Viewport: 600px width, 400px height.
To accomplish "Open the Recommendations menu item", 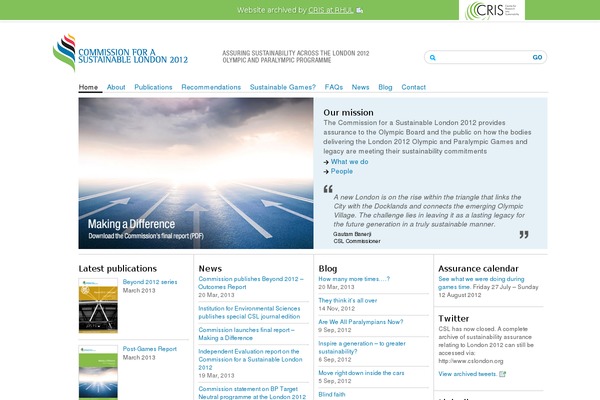I will (x=211, y=87).
